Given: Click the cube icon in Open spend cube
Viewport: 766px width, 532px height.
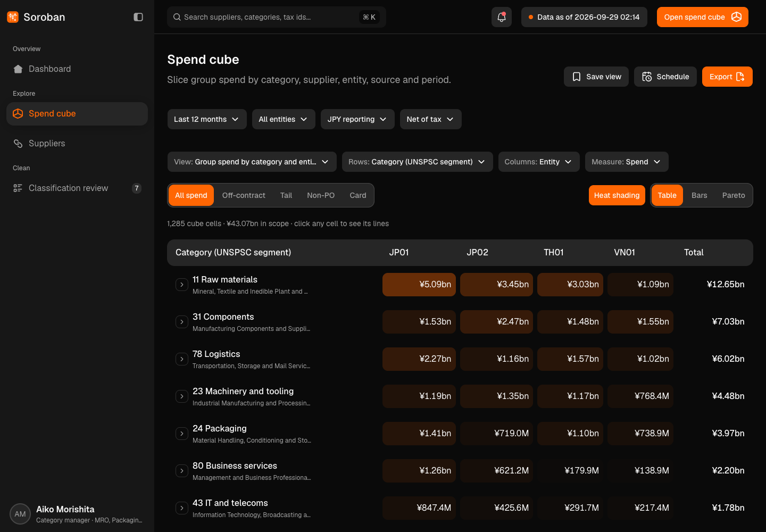Looking at the screenshot, I should tap(736, 17).
